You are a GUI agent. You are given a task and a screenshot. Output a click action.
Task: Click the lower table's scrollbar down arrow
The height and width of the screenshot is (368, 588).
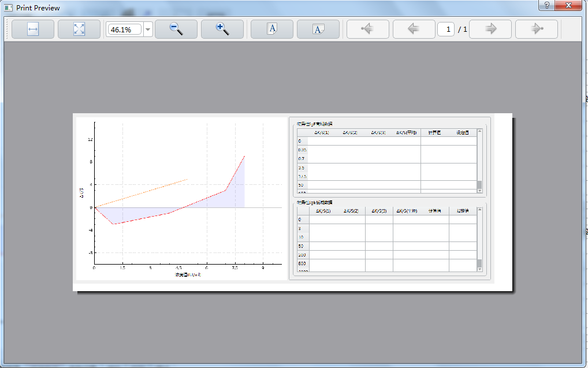click(479, 269)
